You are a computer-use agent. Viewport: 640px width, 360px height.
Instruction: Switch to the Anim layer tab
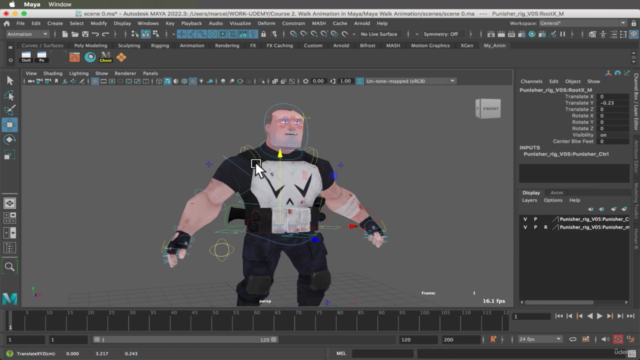click(556, 193)
